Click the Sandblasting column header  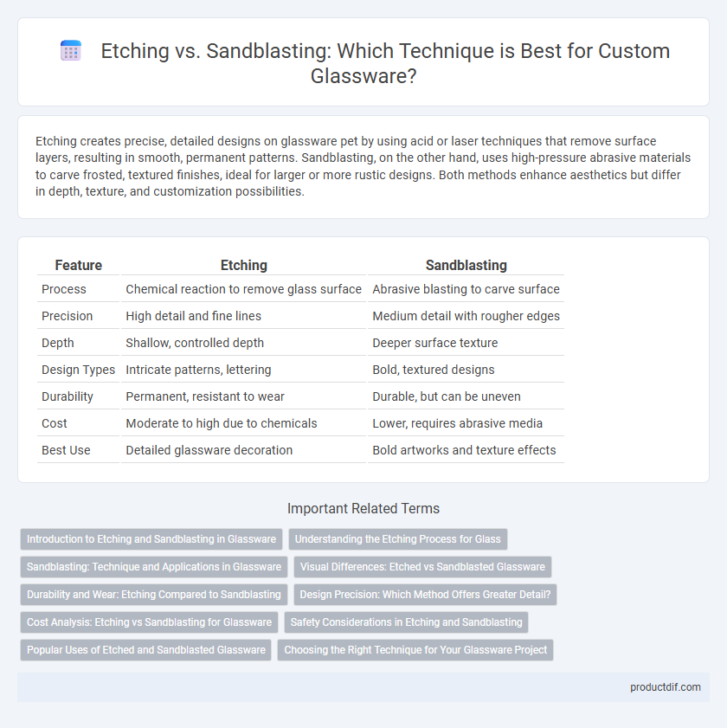(x=466, y=265)
